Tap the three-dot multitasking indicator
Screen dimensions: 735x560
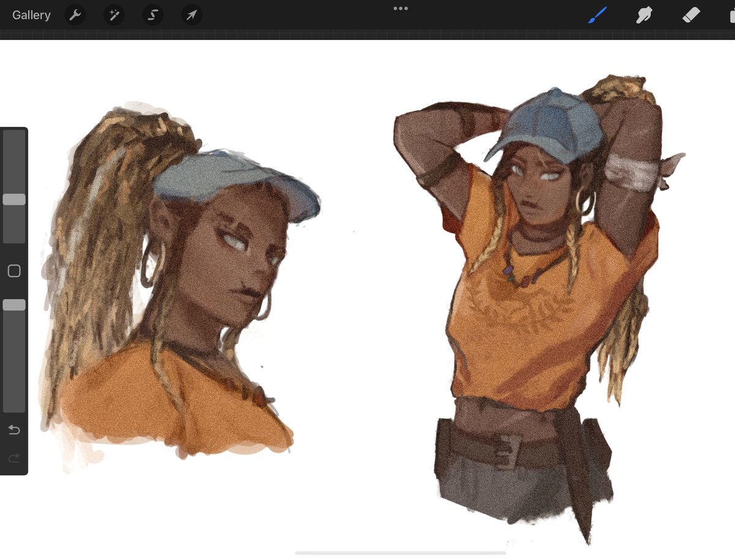pyautogui.click(x=401, y=9)
